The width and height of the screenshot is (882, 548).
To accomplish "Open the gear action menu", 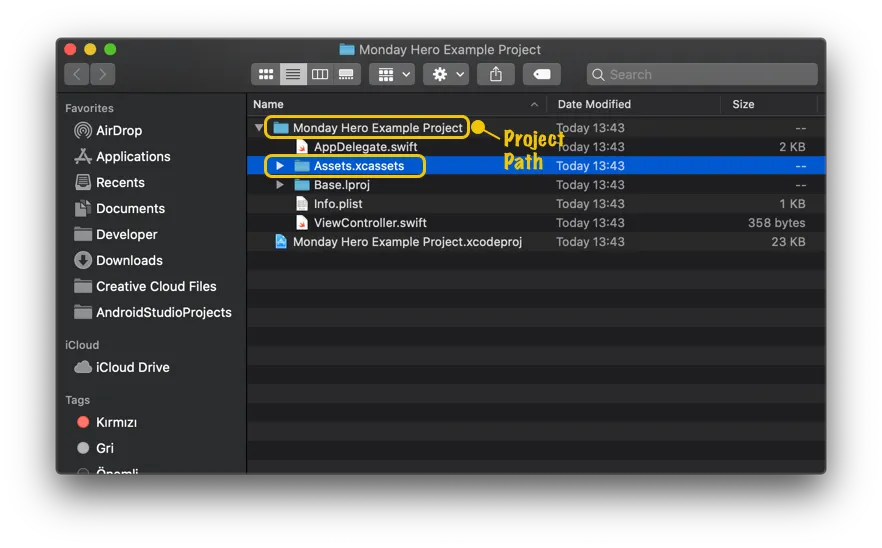I will pos(446,74).
